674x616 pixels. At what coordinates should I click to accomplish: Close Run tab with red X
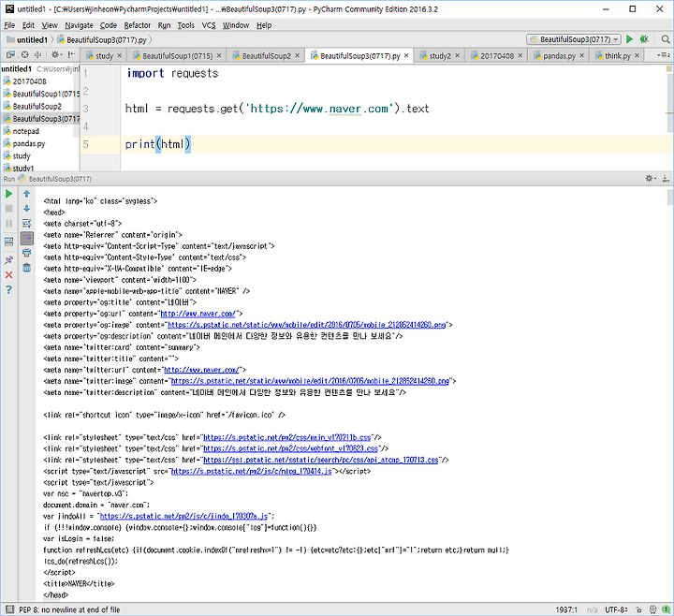pyautogui.click(x=8, y=274)
